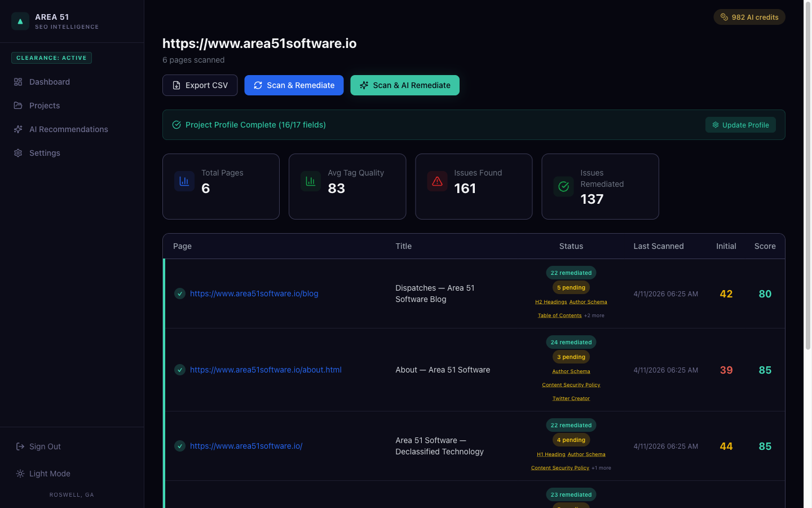Screen dimensions: 812x508
Task: Click the Issues Remediated checkmark icon
Action: (x=563, y=186)
